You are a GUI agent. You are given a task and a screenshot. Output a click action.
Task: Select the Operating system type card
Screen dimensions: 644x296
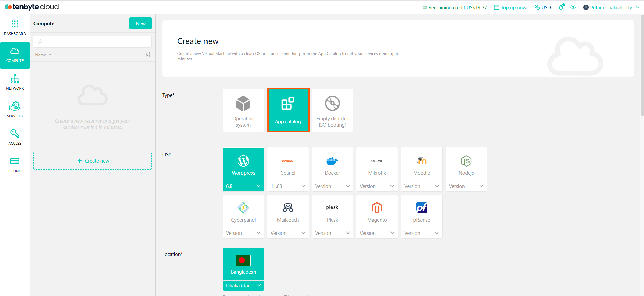coord(243,110)
